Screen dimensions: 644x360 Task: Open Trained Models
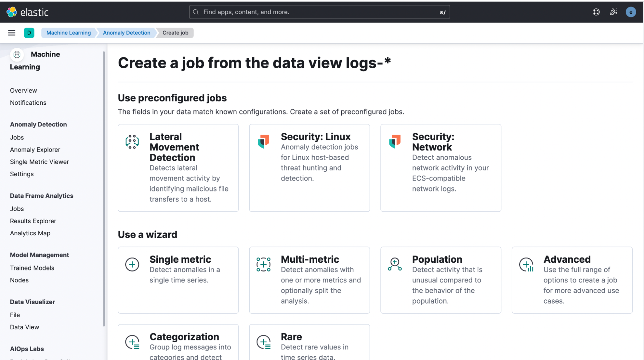[32, 268]
